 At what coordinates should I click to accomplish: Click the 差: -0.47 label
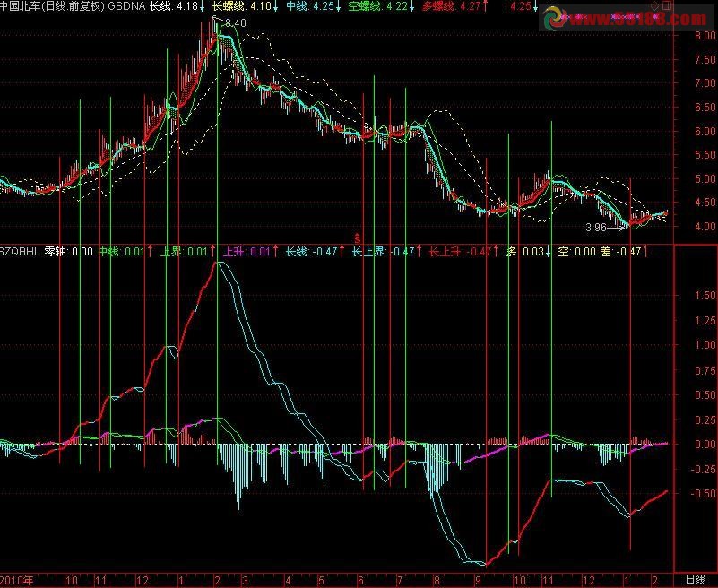pyautogui.click(x=623, y=251)
